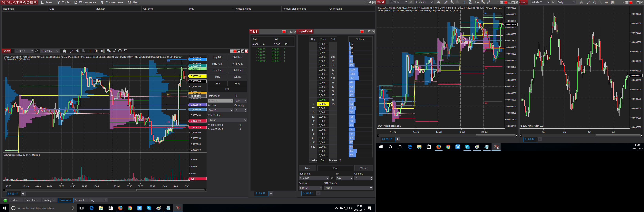Open Skype from the left taskbar

coord(149,208)
